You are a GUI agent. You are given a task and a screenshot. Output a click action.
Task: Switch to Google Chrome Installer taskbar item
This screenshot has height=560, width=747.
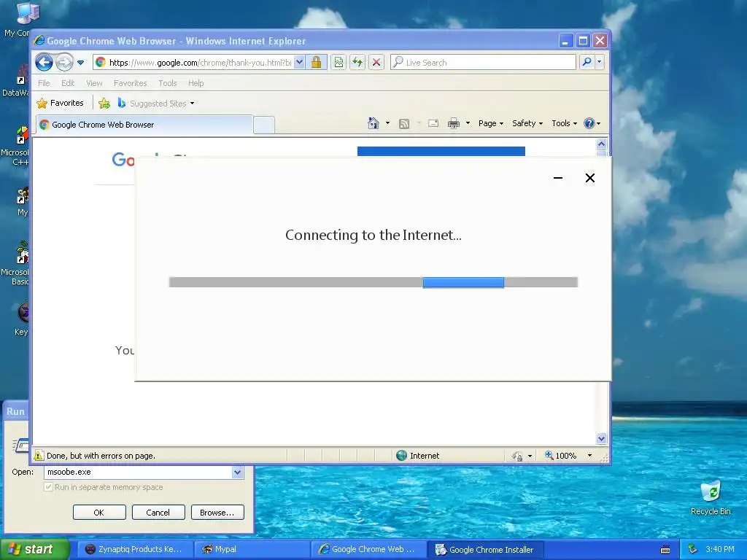coord(485,550)
